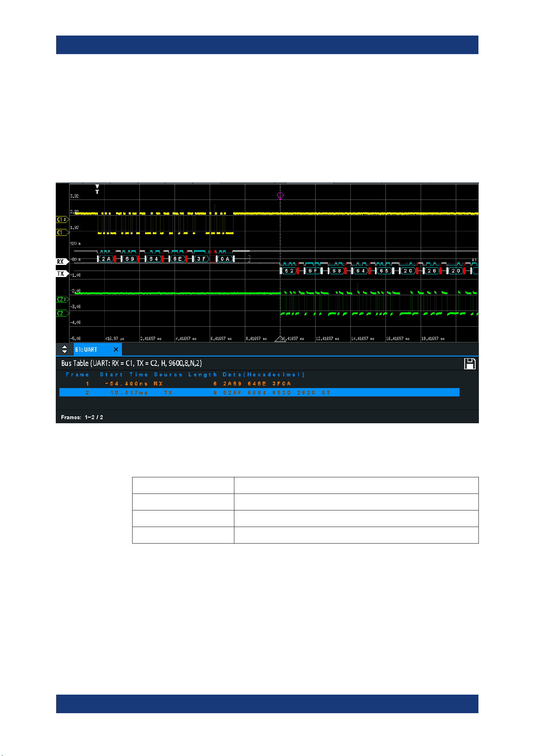The height and width of the screenshot is (756, 535).
Task: Click decoded byte 6F on the TX line
Action: pos(313,271)
